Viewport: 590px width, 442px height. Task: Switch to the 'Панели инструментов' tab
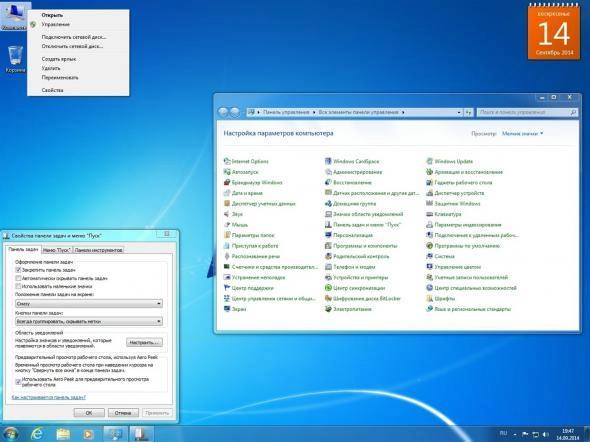(x=98, y=250)
